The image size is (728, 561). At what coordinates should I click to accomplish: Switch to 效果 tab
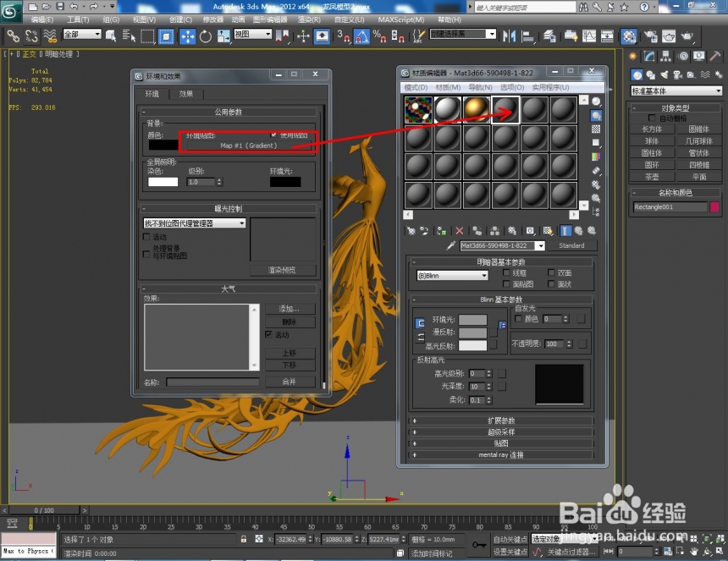point(186,94)
